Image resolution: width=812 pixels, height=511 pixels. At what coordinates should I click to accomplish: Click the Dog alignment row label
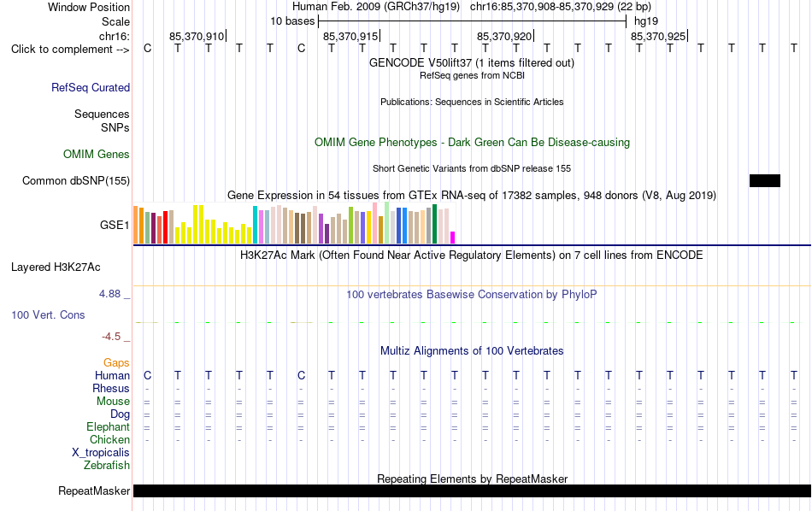[120, 414]
